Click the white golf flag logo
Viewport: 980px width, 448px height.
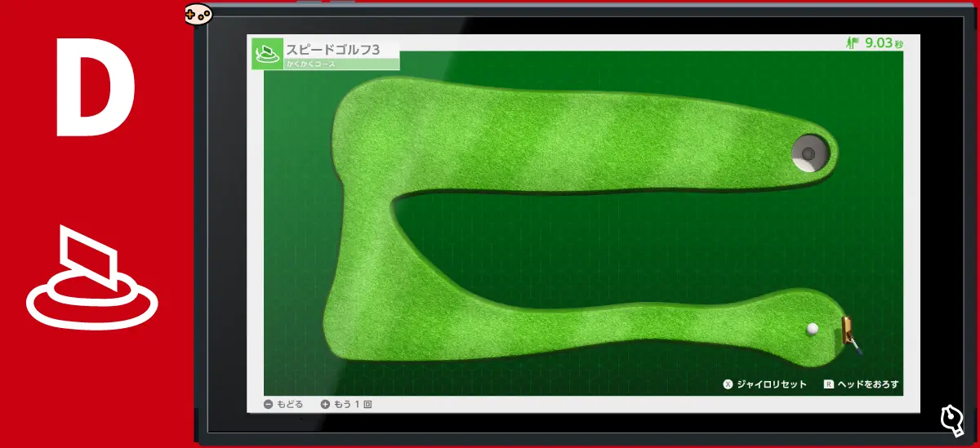[x=91, y=278]
